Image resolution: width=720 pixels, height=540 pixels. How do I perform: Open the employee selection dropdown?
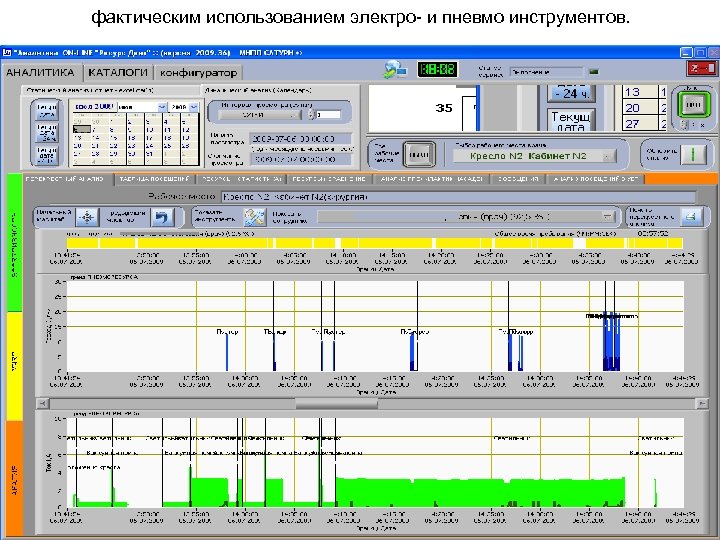pyautogui.click(x=467, y=216)
